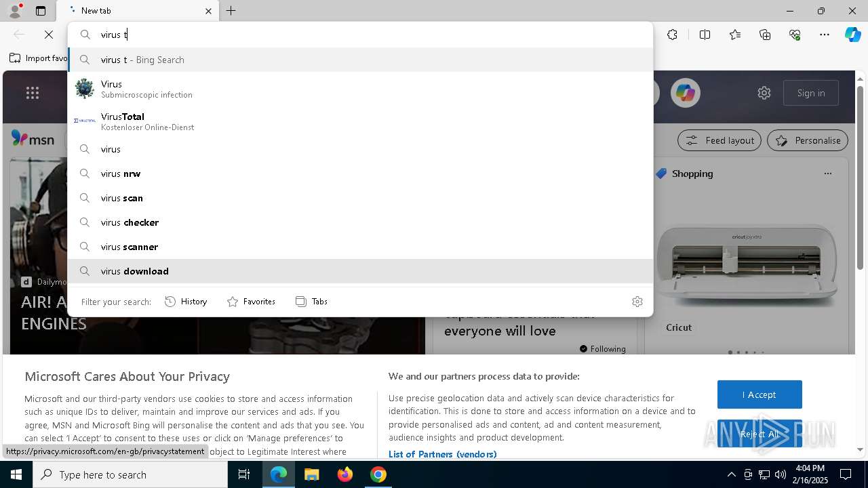Screen dimensions: 868x488
Task: Click the Sign in button
Action: (811, 93)
